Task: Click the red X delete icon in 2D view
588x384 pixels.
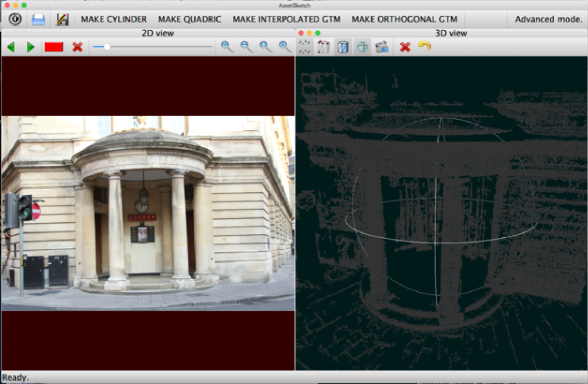Action: pos(77,47)
